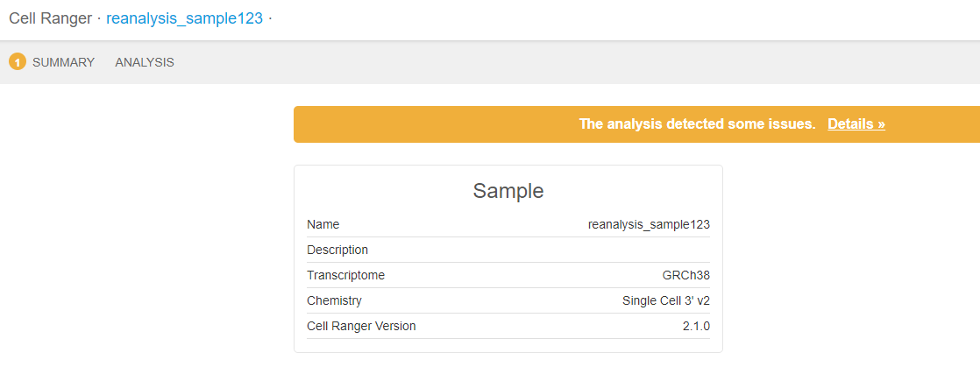The width and height of the screenshot is (980, 367).
Task: Click the trailing dot separator in header
Action: tap(270, 18)
